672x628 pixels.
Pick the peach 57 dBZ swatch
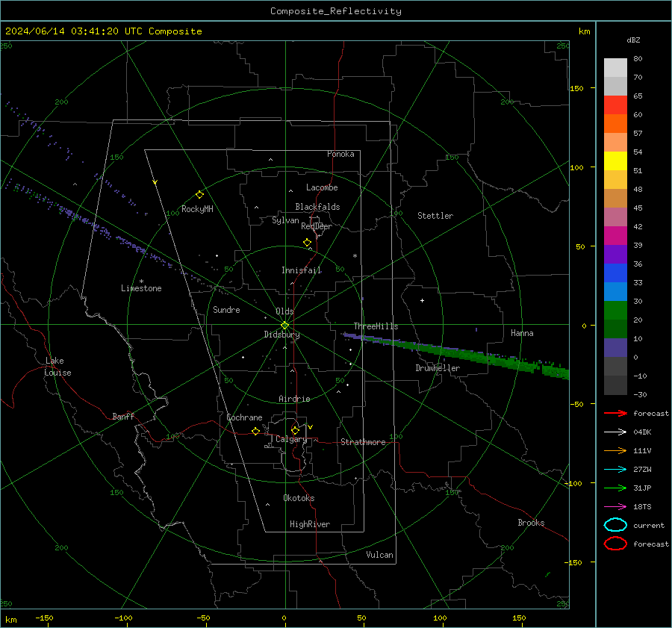pos(615,143)
